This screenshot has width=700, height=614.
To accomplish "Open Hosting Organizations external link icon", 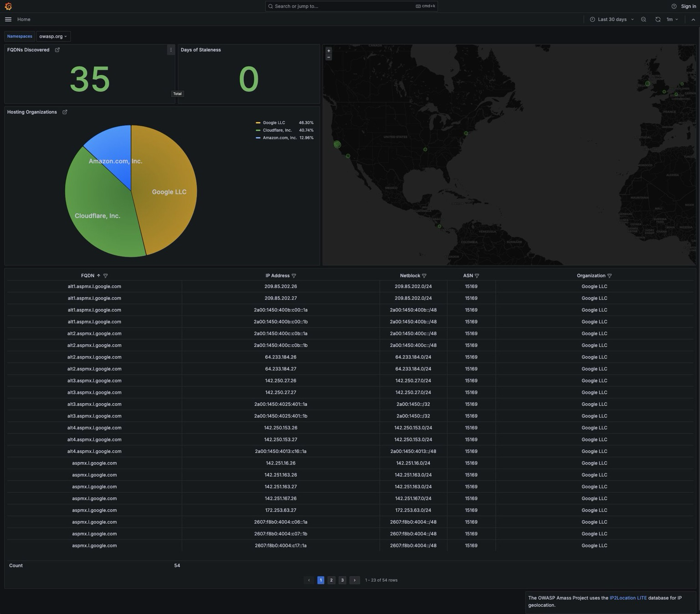I will (65, 112).
